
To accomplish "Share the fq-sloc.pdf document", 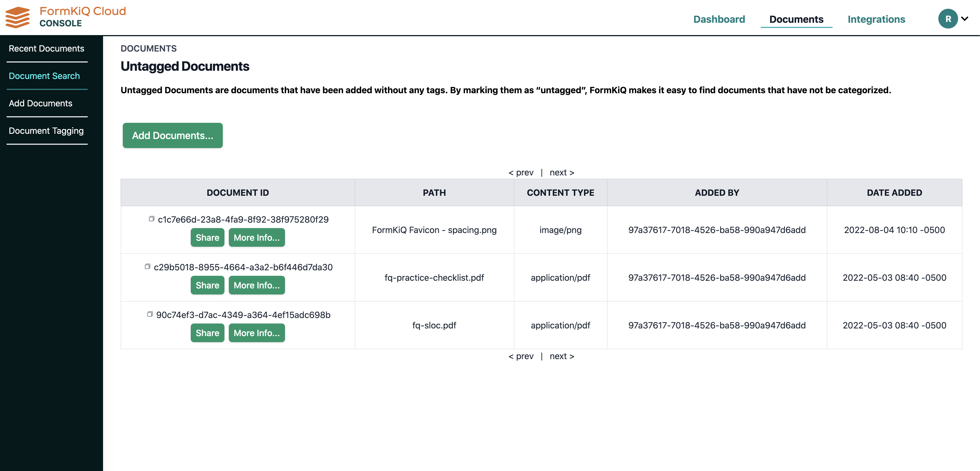I will point(207,333).
